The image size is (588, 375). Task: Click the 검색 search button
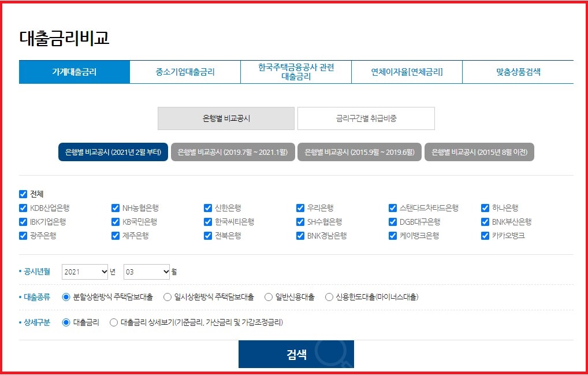(x=296, y=354)
